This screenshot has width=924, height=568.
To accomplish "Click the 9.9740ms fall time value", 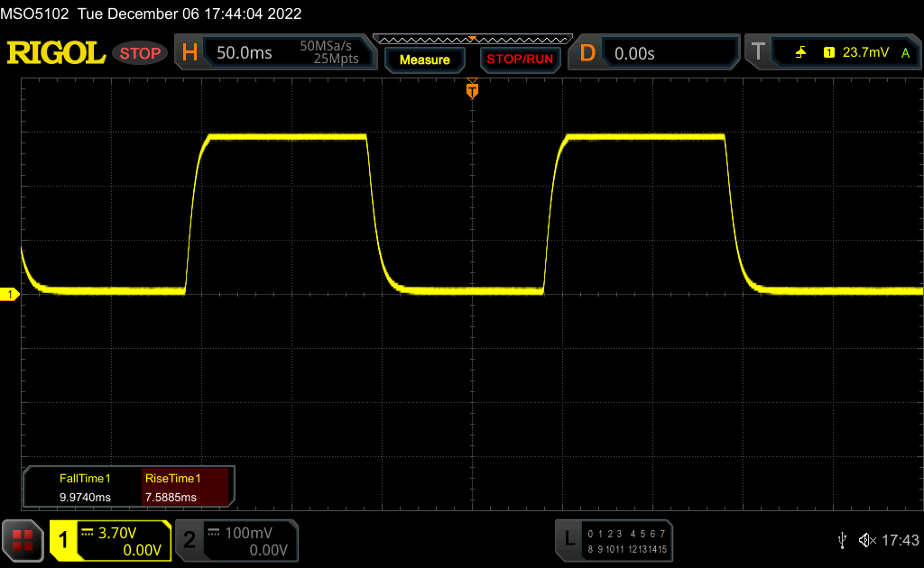I will [85, 498].
